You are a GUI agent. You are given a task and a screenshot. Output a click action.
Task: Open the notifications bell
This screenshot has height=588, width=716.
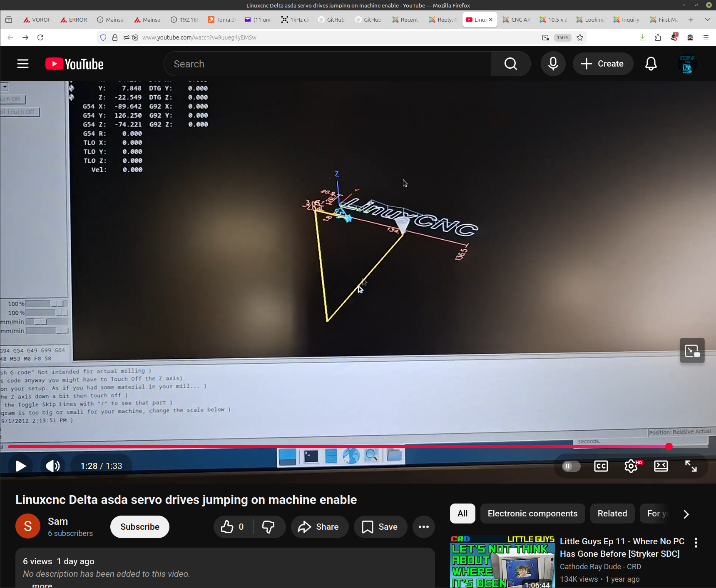[651, 64]
